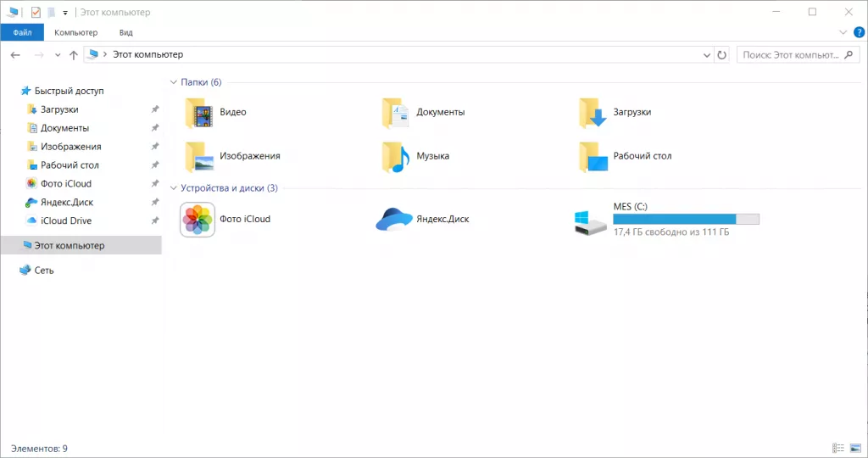Switch to large icons view in status bar
The width and height of the screenshot is (868, 458).
click(855, 448)
